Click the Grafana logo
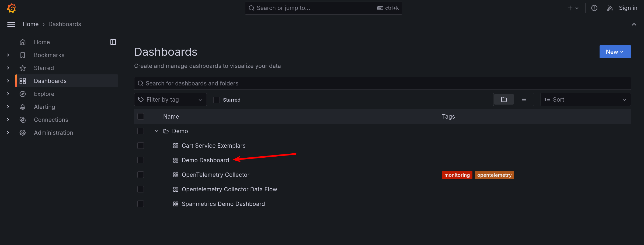The width and height of the screenshot is (644, 245). point(11,8)
